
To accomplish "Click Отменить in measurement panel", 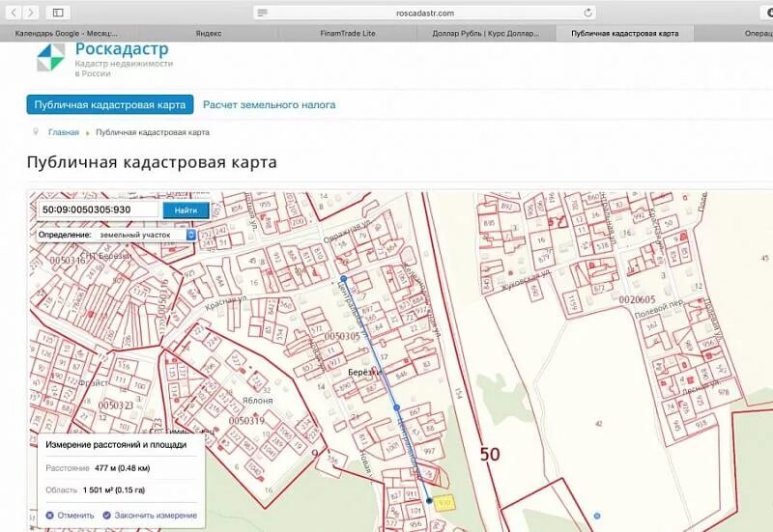I will pos(75,516).
